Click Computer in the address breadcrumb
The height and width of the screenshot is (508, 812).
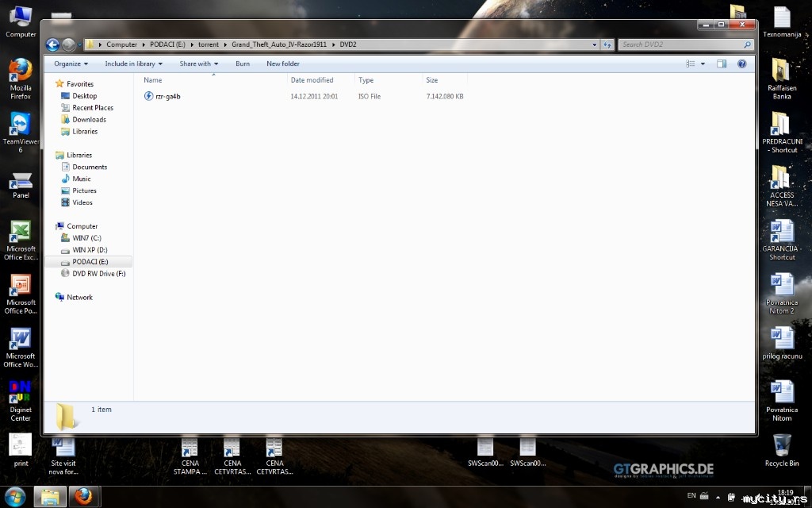(121, 44)
